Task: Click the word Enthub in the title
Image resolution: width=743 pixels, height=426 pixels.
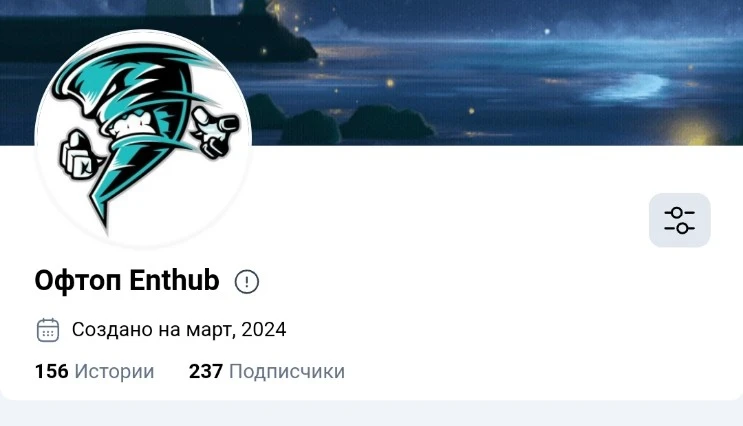Action: (x=174, y=280)
